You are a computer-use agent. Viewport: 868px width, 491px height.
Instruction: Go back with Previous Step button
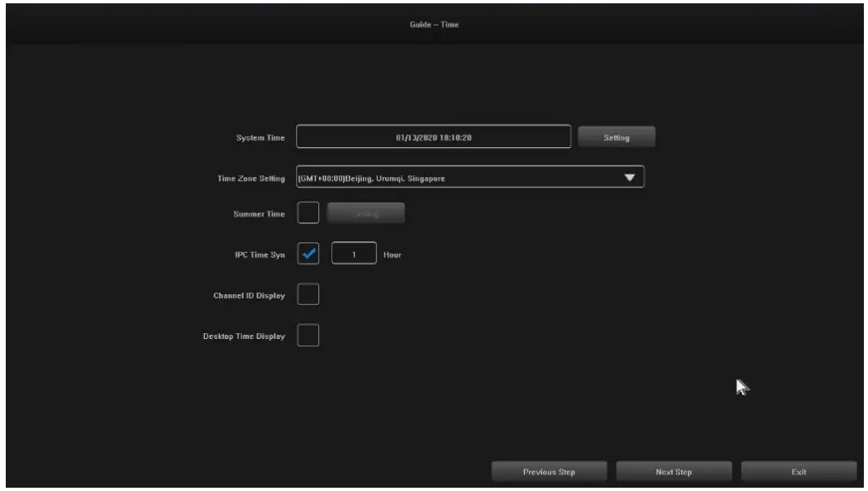(x=549, y=472)
